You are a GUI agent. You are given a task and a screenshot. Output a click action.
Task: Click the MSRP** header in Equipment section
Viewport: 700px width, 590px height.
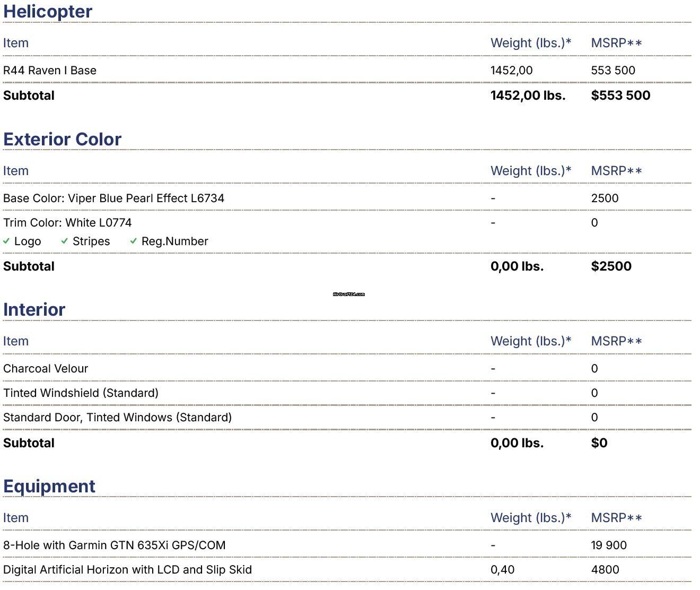[x=616, y=518]
